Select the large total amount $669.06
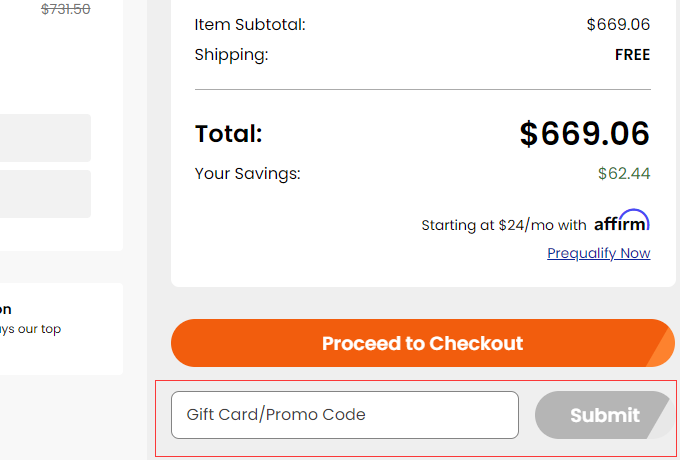 tap(584, 134)
